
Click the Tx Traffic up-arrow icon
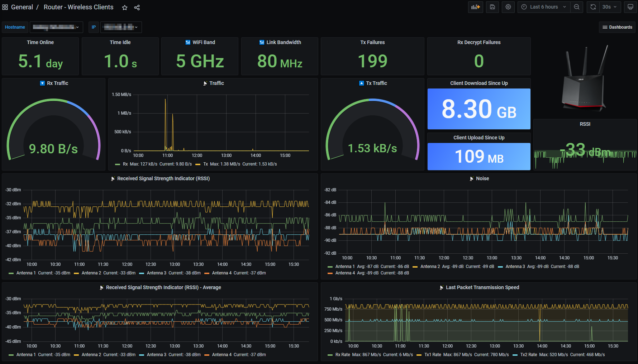(x=361, y=83)
